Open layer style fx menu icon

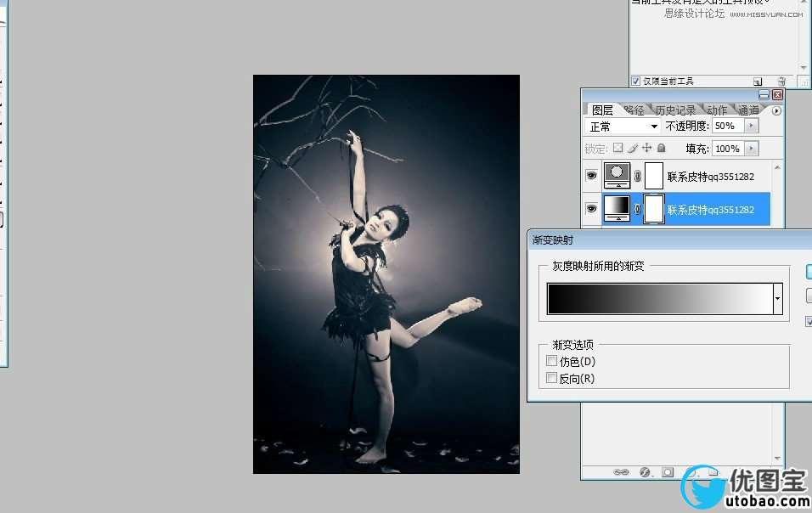645,472
